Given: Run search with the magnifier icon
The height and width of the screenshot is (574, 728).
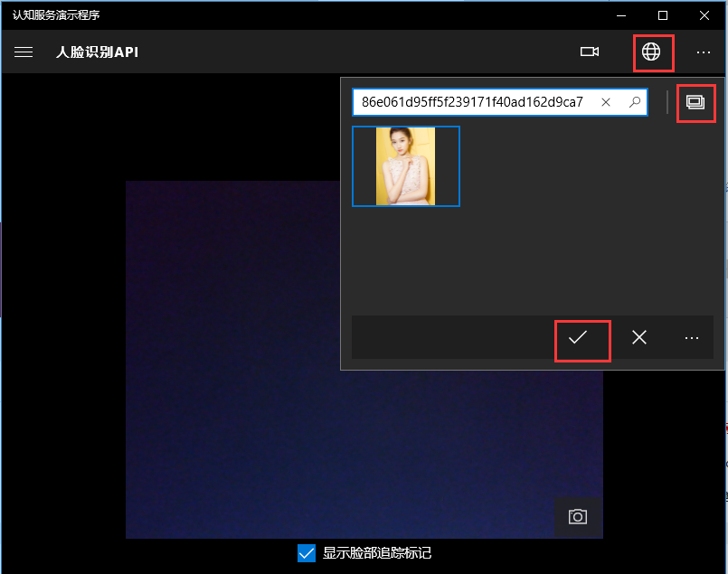Looking at the screenshot, I should click(x=635, y=102).
